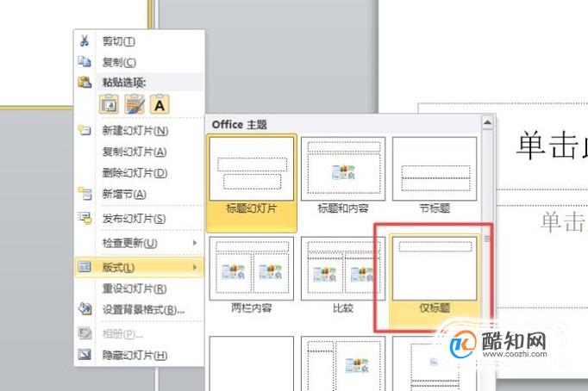Select the 比较 layout thumbnail
The height and width of the screenshot is (391, 588).
pyautogui.click(x=343, y=268)
